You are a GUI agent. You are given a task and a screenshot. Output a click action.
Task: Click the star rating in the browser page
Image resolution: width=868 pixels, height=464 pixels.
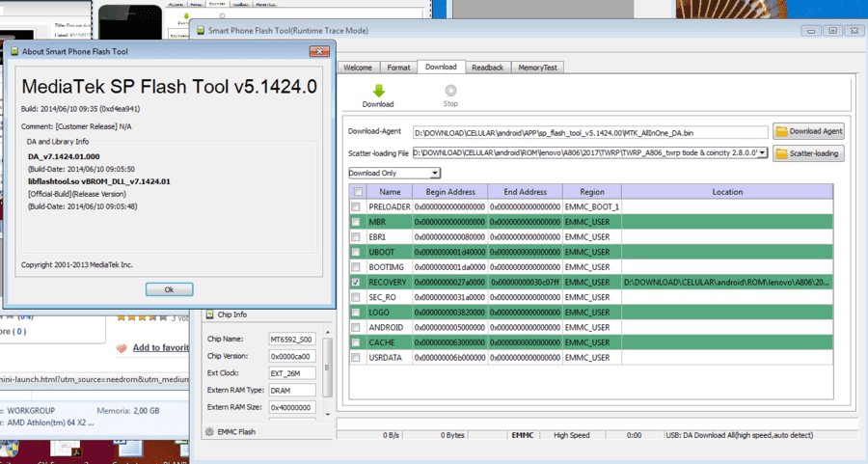tap(142, 317)
